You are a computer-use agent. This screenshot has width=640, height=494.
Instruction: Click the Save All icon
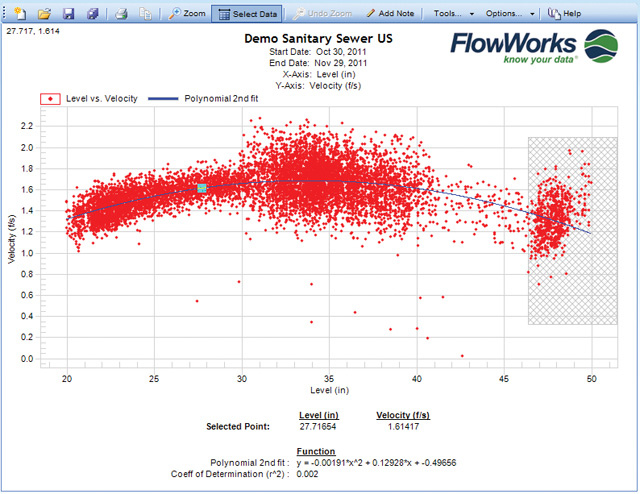point(93,14)
